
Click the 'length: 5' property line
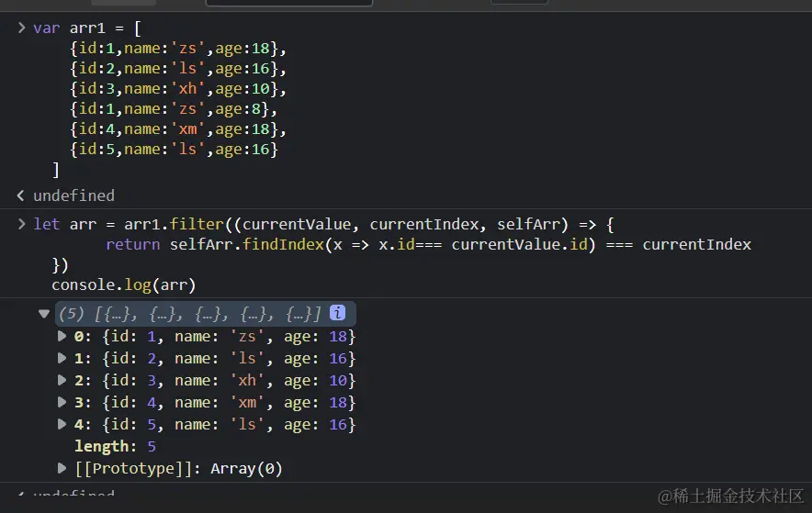[x=115, y=446]
